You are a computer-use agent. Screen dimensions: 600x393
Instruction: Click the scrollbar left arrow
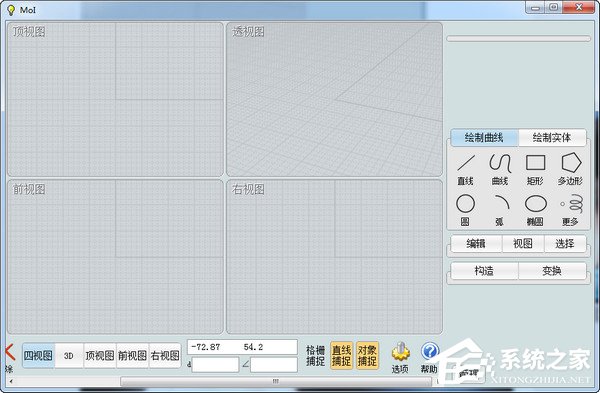[11, 381]
